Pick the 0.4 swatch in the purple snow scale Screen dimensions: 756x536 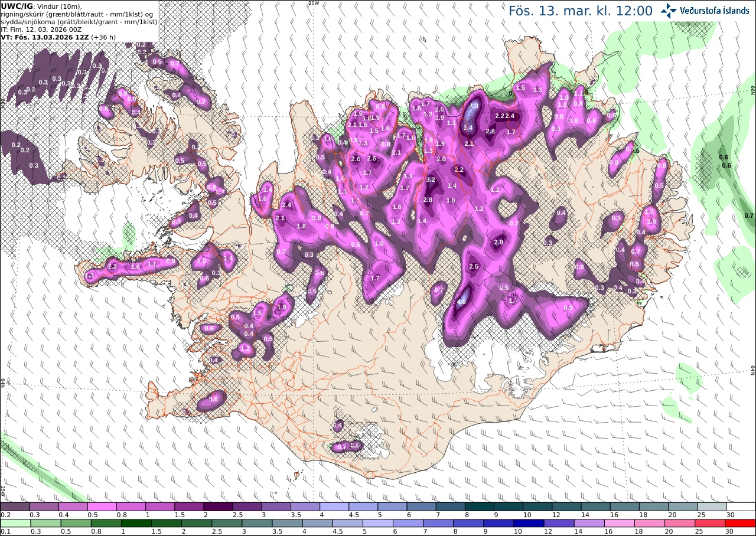click(73, 506)
